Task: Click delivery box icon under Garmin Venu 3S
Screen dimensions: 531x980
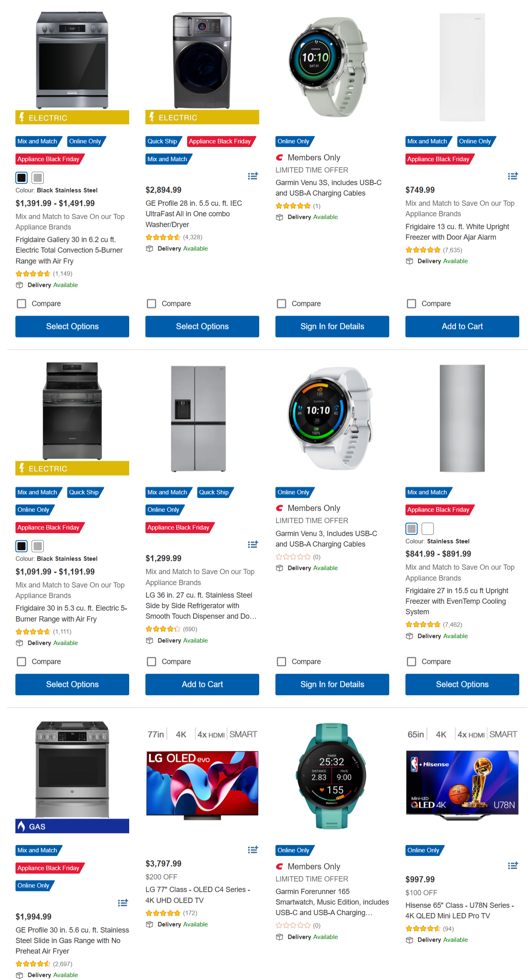Action: tap(279, 217)
